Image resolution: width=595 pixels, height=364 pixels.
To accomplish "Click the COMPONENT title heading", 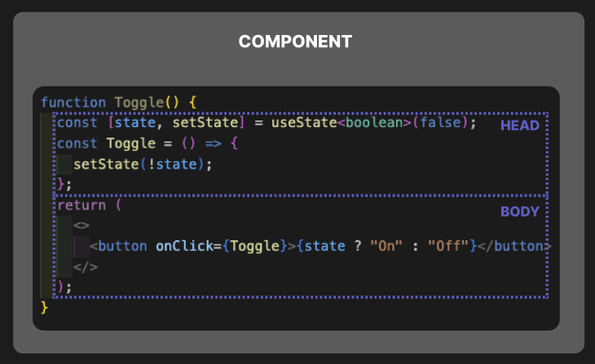I will tap(295, 42).
